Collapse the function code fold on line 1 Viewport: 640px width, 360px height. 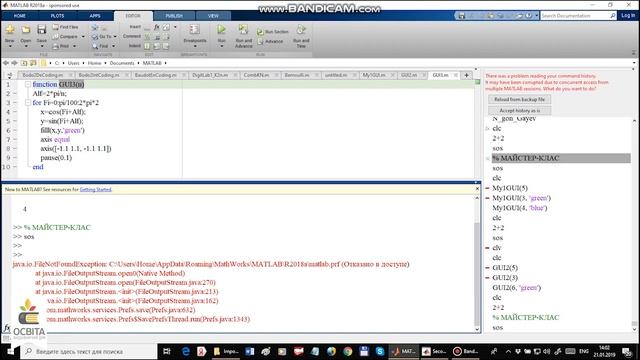click(27, 84)
